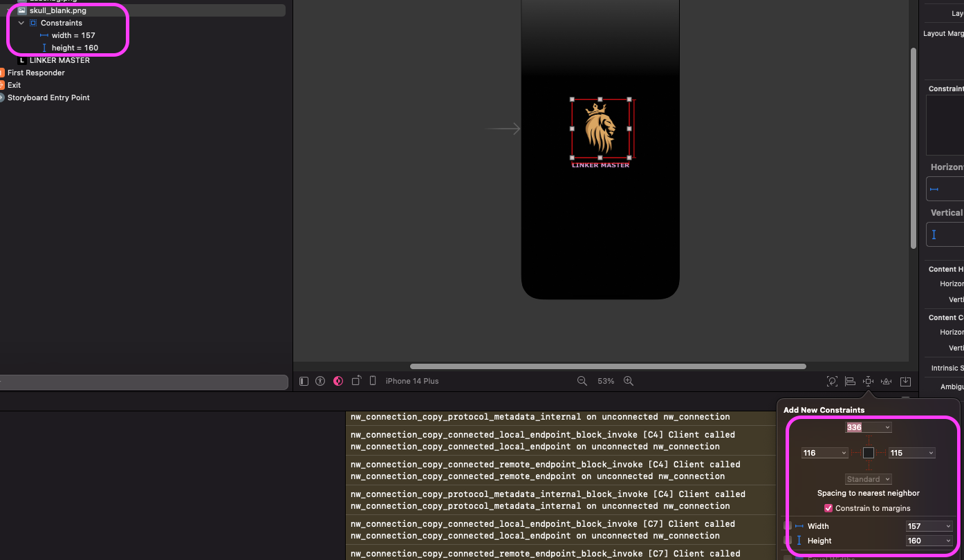Open the Width 157 value dropdown
Image resolution: width=964 pixels, height=560 pixels.
948,526
